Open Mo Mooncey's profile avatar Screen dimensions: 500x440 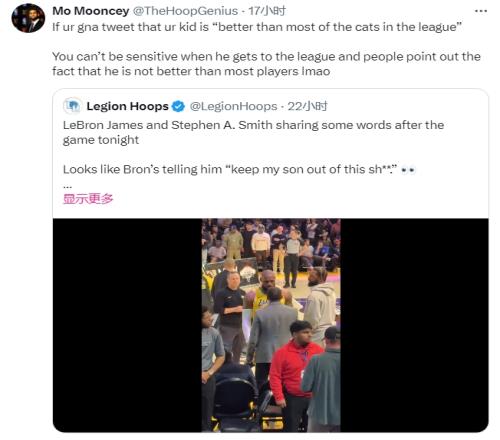[28, 18]
